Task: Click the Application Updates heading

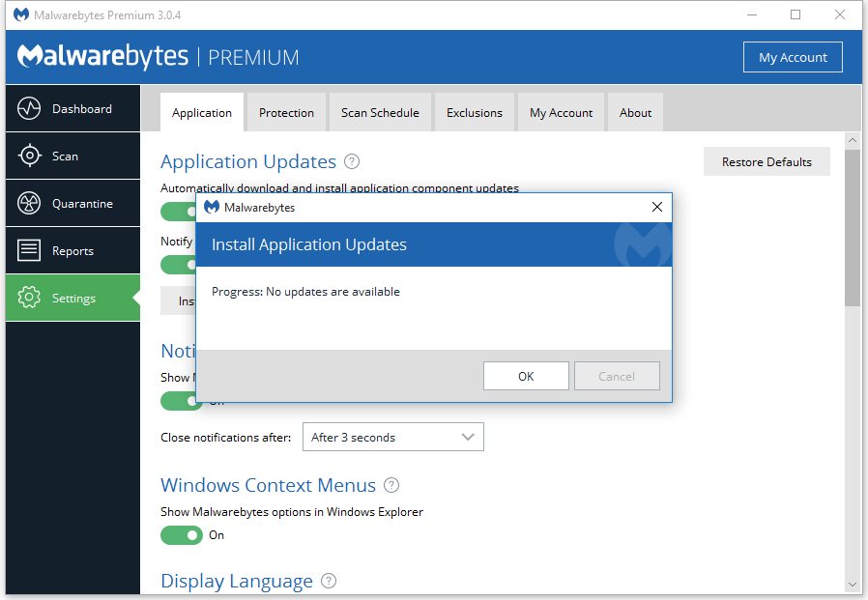Action: tap(248, 161)
